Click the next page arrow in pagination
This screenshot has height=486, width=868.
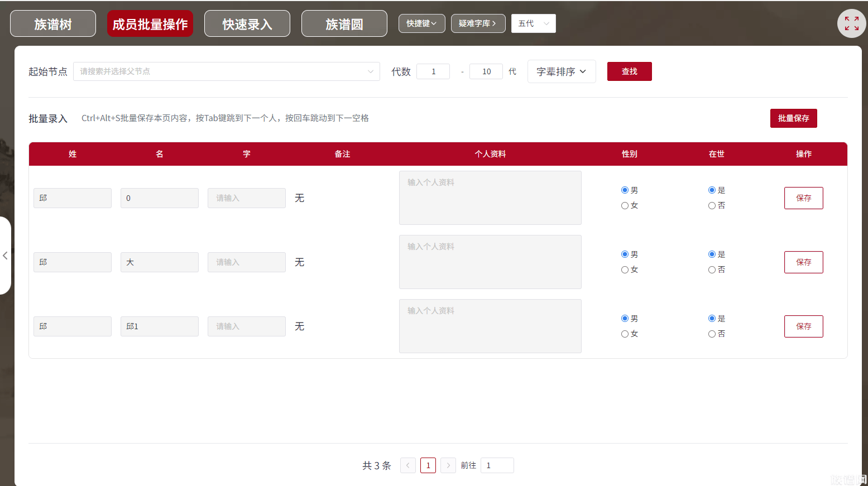(448, 465)
